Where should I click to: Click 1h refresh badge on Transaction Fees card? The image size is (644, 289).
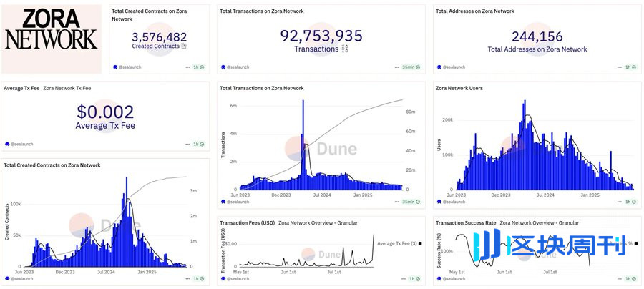click(x=414, y=279)
